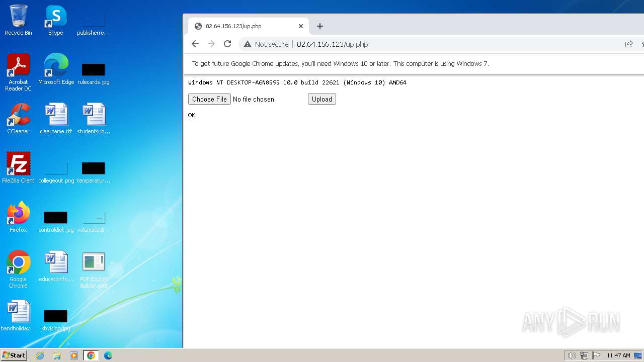Open the Google Chrome desktop shortcut
The height and width of the screenshot is (362, 644).
(18, 269)
